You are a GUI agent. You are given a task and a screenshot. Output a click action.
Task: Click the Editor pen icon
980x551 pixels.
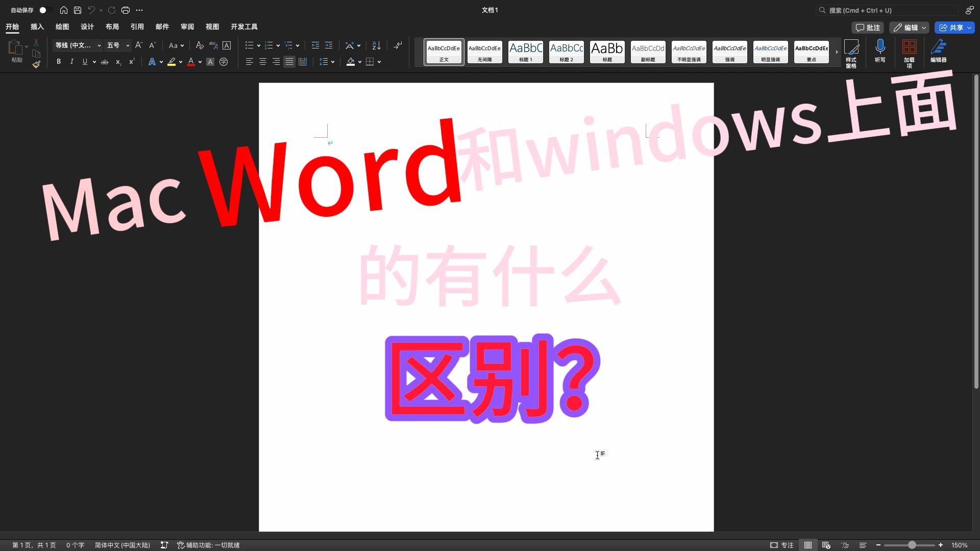[938, 47]
